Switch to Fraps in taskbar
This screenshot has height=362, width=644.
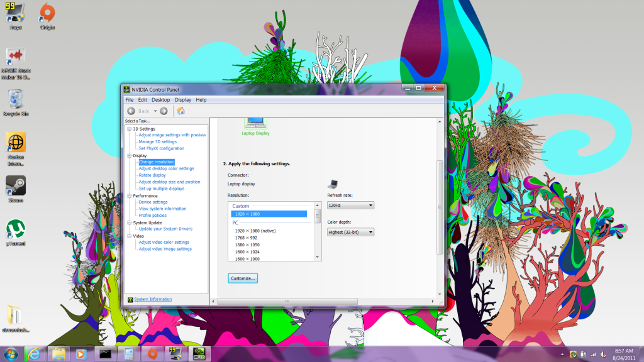pos(176,354)
